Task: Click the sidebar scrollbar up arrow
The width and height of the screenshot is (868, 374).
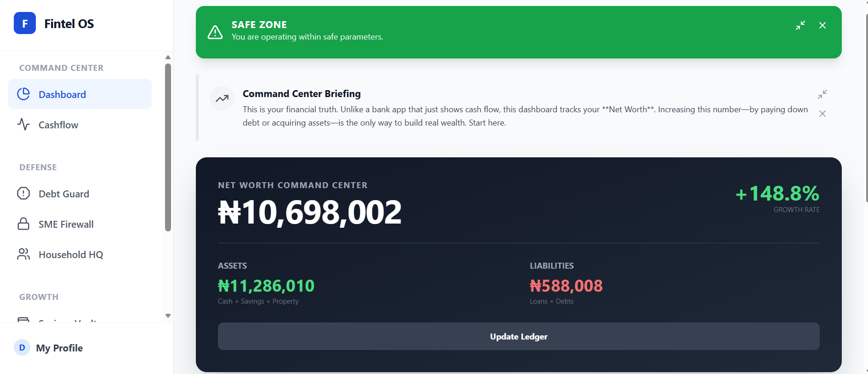Action: point(168,58)
